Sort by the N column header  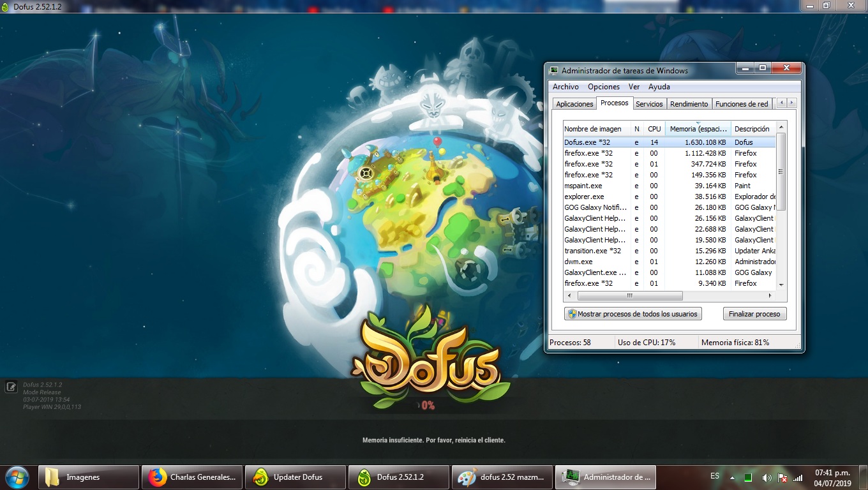[x=637, y=129]
